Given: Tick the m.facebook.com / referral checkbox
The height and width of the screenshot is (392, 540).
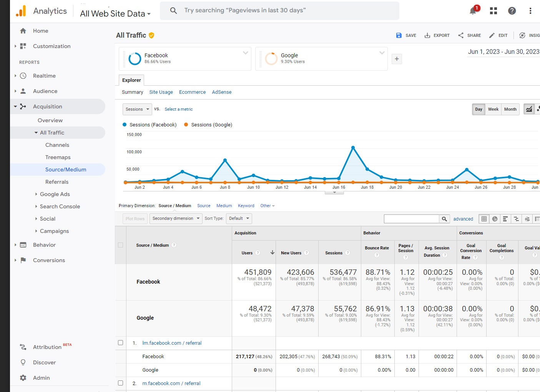Looking at the screenshot, I should [120, 383].
